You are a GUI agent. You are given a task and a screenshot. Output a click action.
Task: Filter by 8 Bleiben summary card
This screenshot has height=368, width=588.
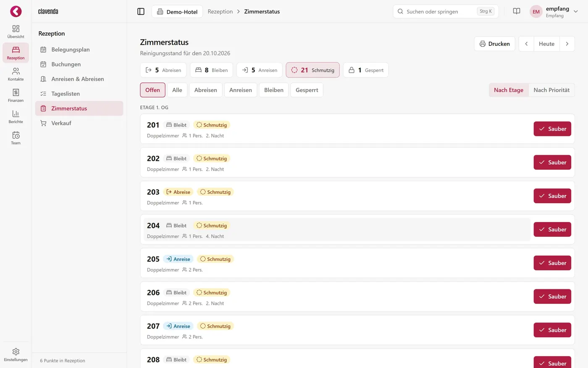point(212,70)
